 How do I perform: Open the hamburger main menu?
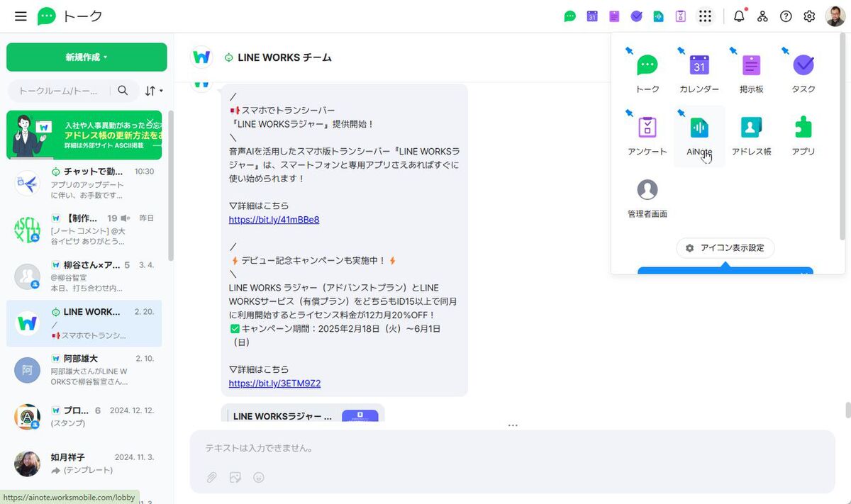(21, 16)
